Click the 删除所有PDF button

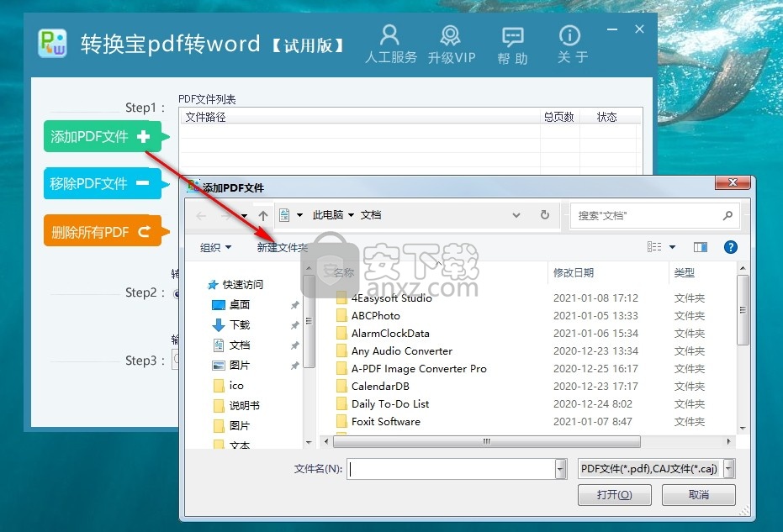click(104, 231)
